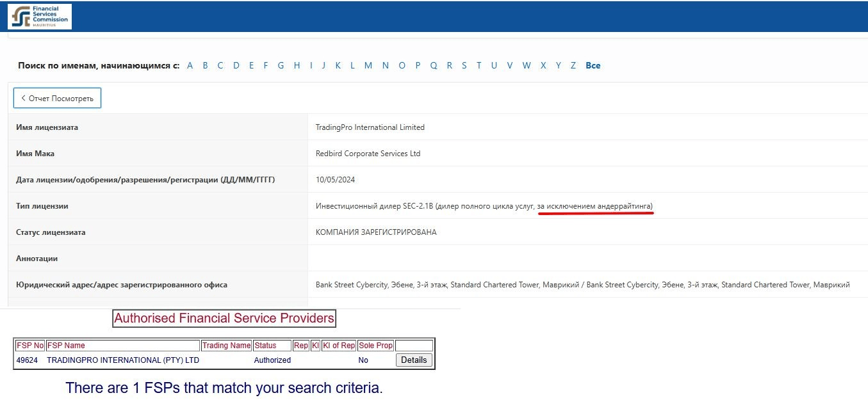Click the FSP Name column header

pos(66,346)
